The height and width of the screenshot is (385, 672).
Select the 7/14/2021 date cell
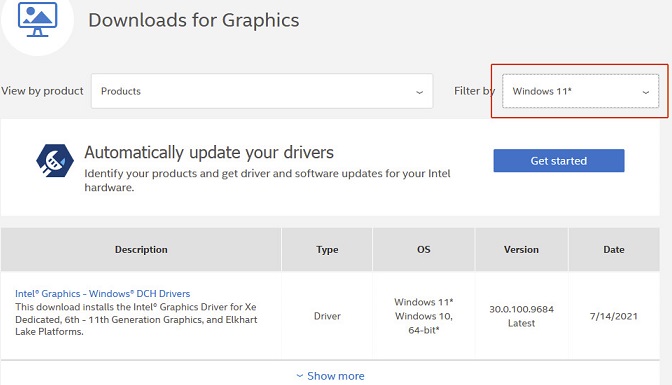click(x=614, y=316)
